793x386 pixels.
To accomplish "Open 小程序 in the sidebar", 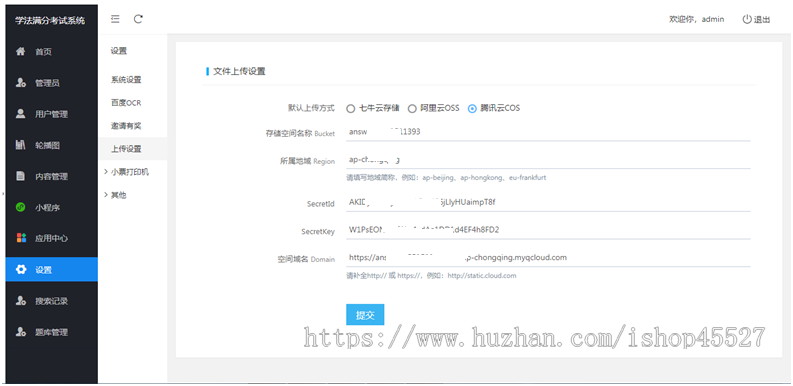I will pos(47,207).
